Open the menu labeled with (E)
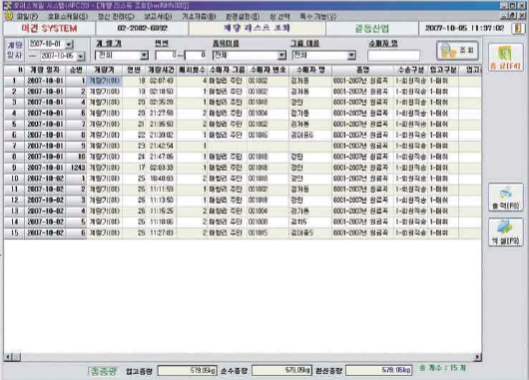 (243, 16)
